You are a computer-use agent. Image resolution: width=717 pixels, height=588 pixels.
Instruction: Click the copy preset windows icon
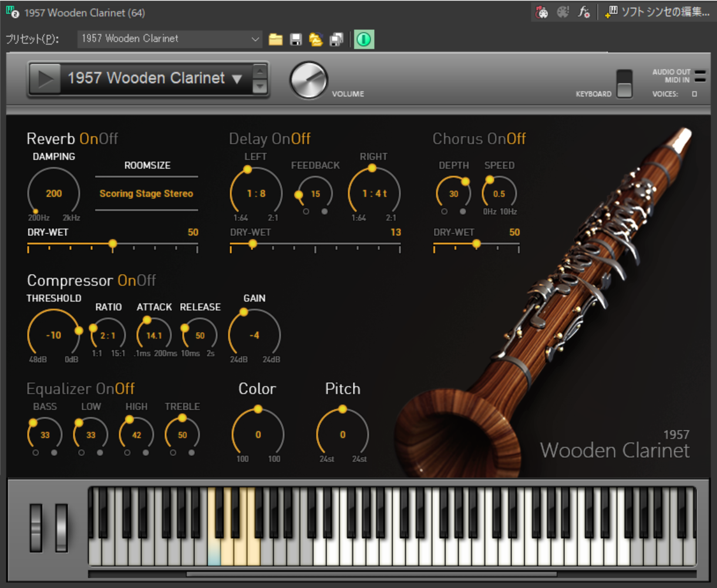[336, 39]
